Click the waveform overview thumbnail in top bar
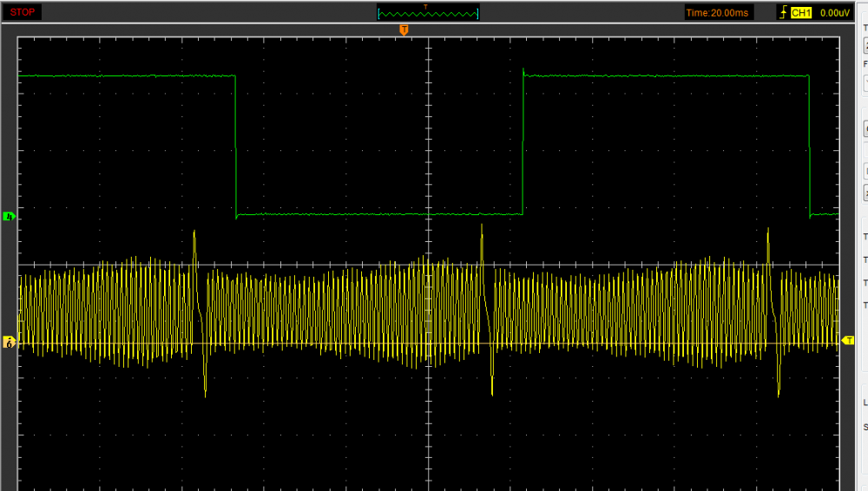Screen dimensions: 868x491 [x=428, y=13]
